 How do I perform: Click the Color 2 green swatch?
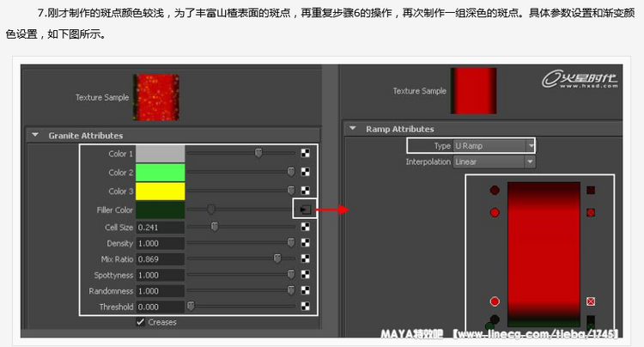(161, 173)
